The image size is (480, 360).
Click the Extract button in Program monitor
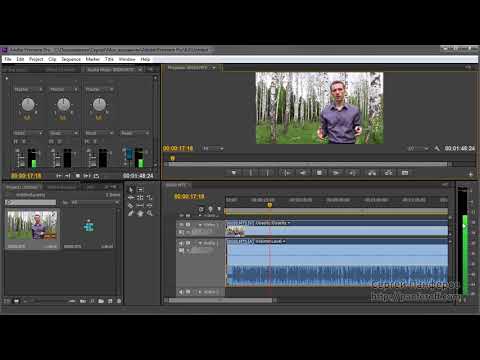388,173
